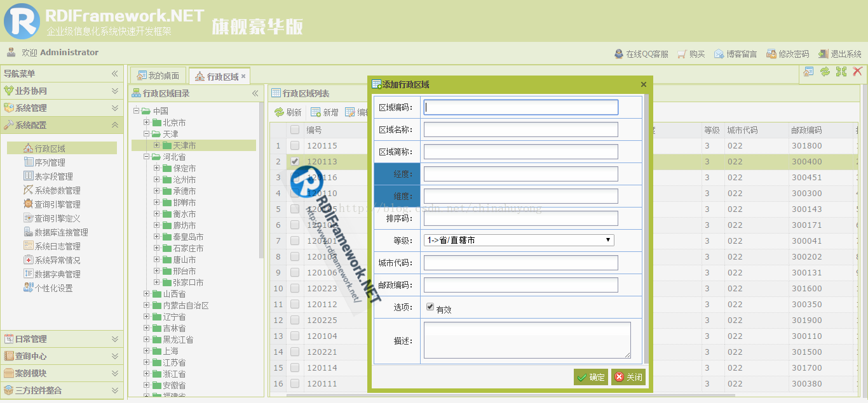868x403 pixels.
Task: Click the fullscreen icon in tab tools
Action: click(x=841, y=72)
